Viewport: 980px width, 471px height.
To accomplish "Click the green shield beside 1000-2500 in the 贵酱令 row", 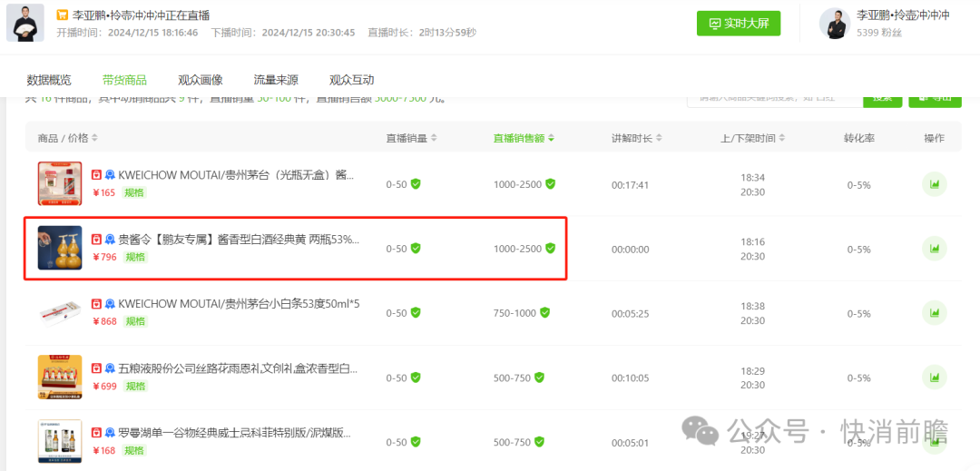I will (x=550, y=248).
